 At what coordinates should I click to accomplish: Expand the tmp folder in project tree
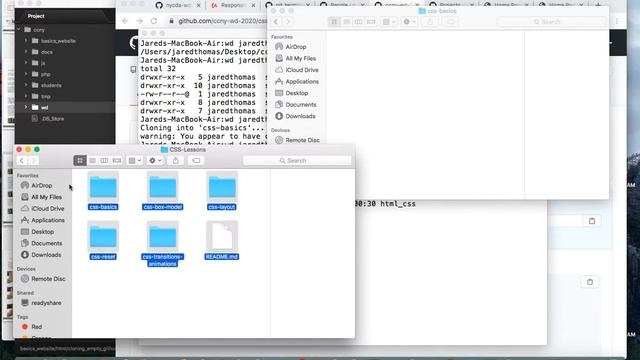coord(26,96)
